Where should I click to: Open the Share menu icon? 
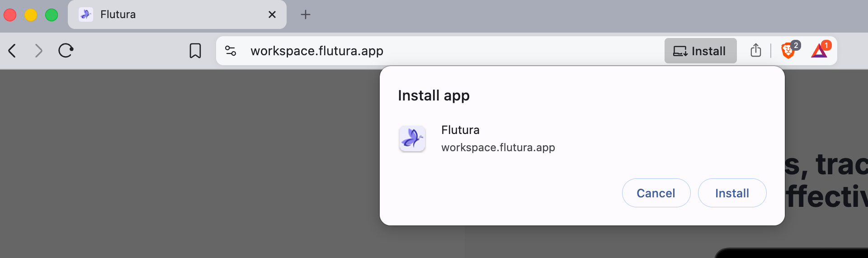(755, 51)
